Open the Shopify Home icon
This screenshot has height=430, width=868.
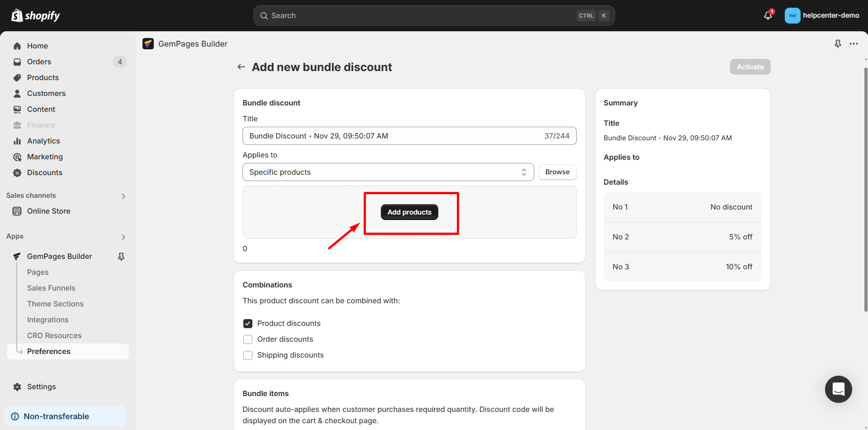pyautogui.click(x=17, y=46)
